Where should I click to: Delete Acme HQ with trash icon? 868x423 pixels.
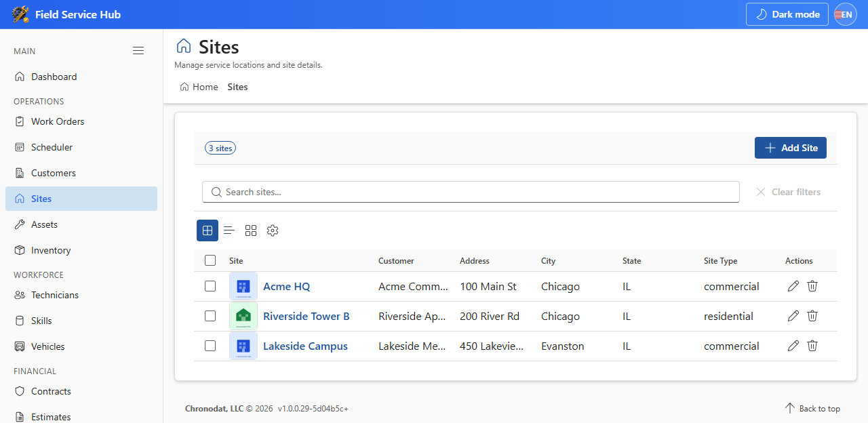(x=812, y=286)
